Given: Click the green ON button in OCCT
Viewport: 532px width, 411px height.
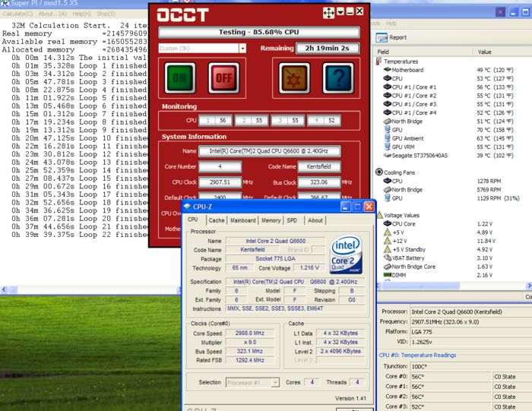Looking at the screenshot, I should pyautogui.click(x=180, y=78).
